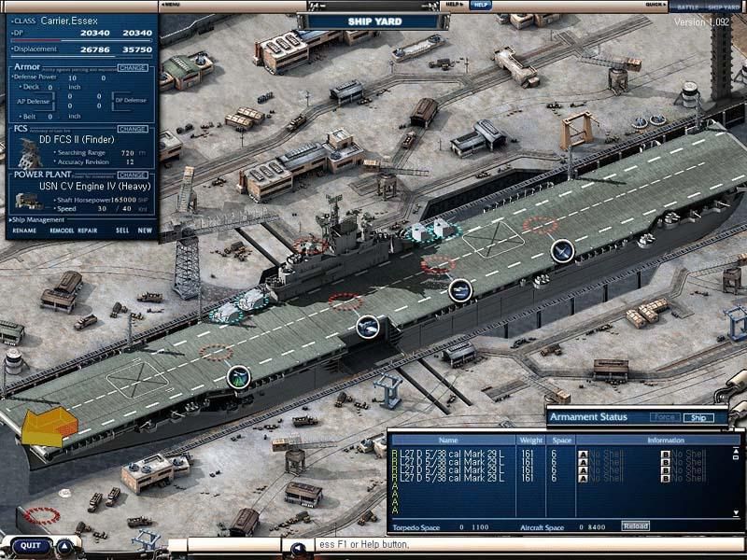Click CHANGE button in Power Plant section
The image size is (747, 560).
[133, 175]
